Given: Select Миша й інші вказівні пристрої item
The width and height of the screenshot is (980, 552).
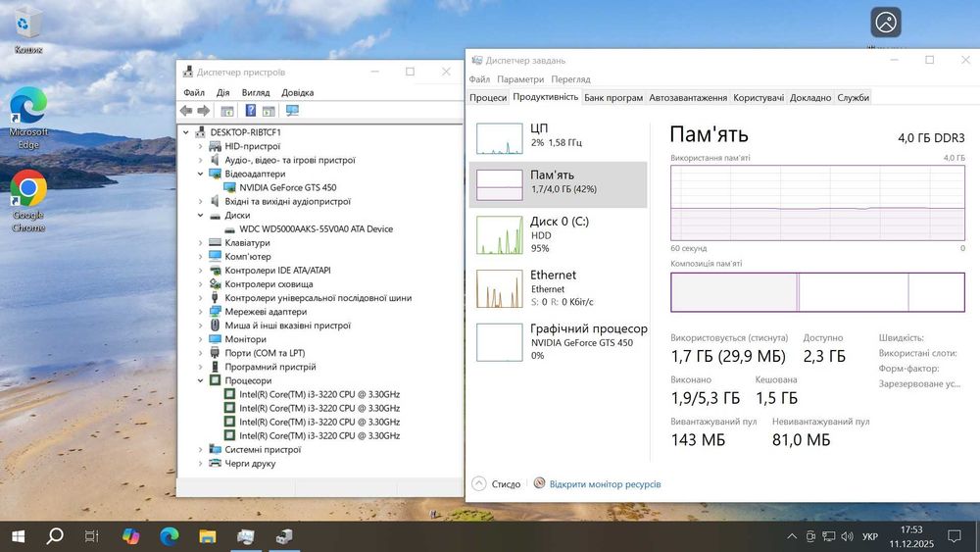Looking at the screenshot, I should click(287, 326).
